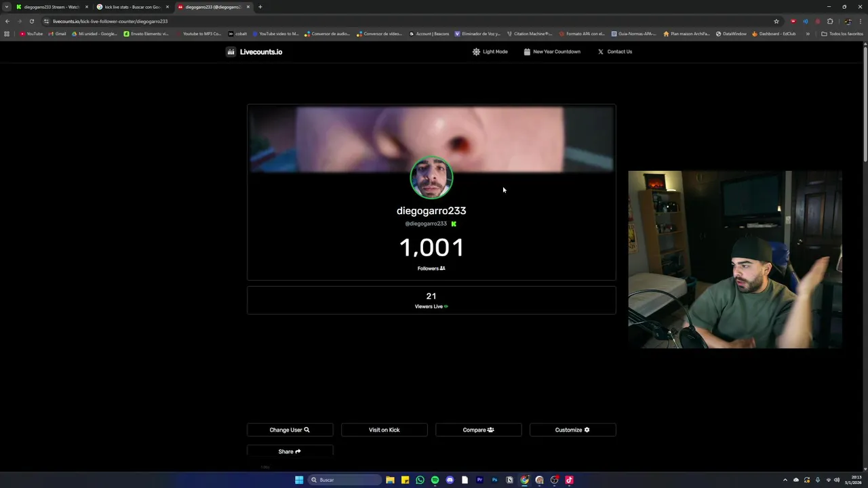The image size is (868, 488).
Task: Open the Customize settings button
Action: click(572, 430)
